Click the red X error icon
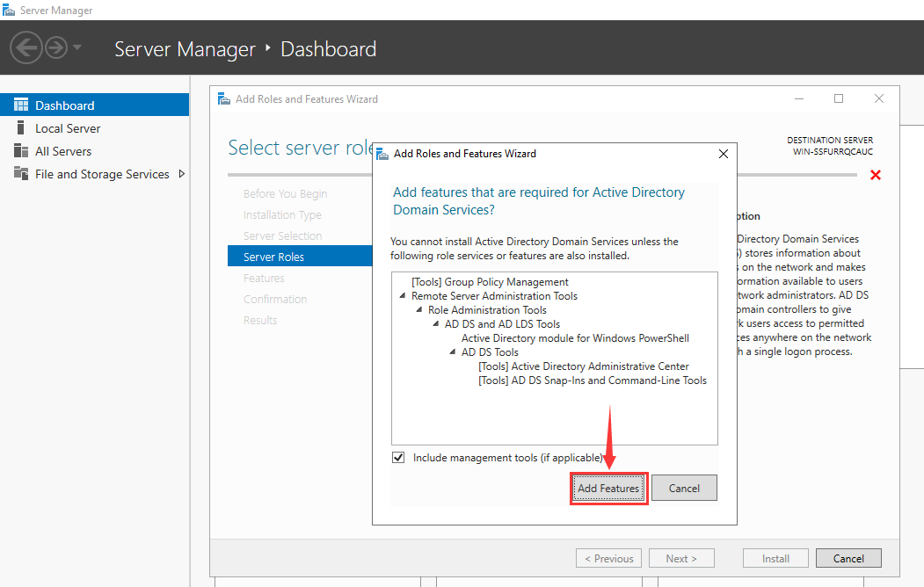The image size is (924, 587). point(875,176)
